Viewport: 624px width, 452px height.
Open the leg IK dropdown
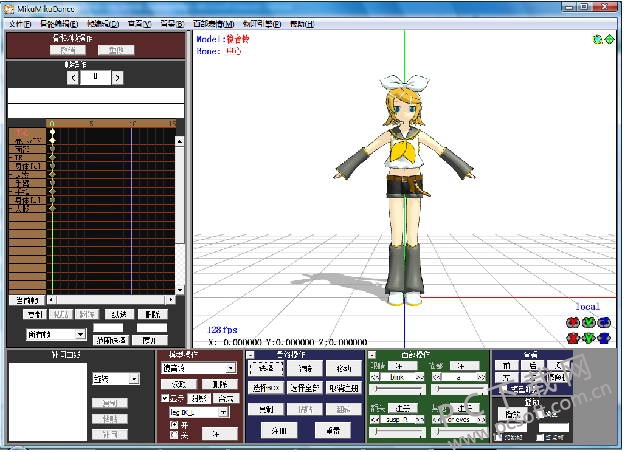click(x=199, y=413)
